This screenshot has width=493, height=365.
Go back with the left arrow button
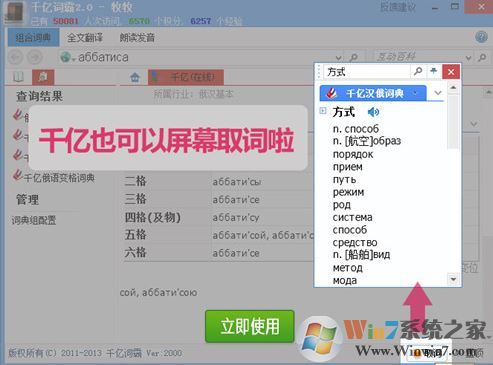click(x=15, y=57)
